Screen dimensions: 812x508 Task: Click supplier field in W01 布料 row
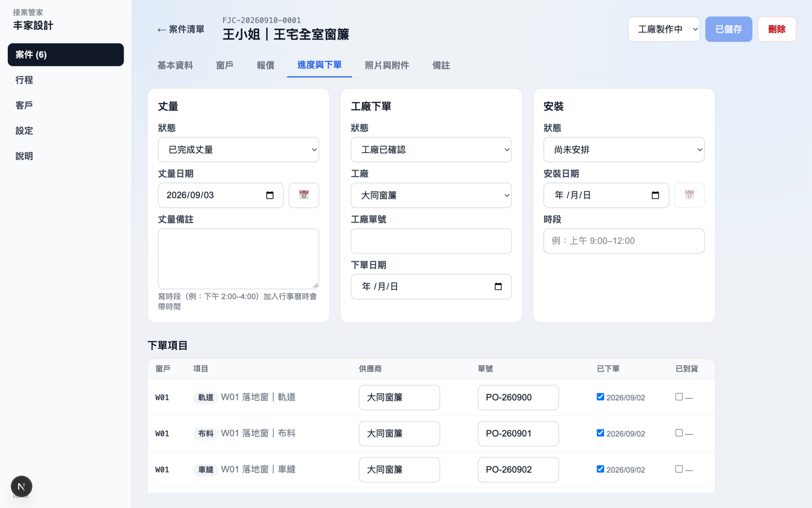[399, 433]
